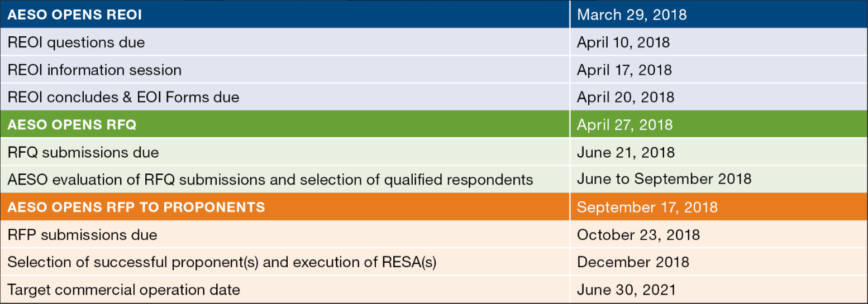Select the April 17, 2018 date cell
Image resolution: width=868 pixels, height=304 pixels.
[x=624, y=70]
